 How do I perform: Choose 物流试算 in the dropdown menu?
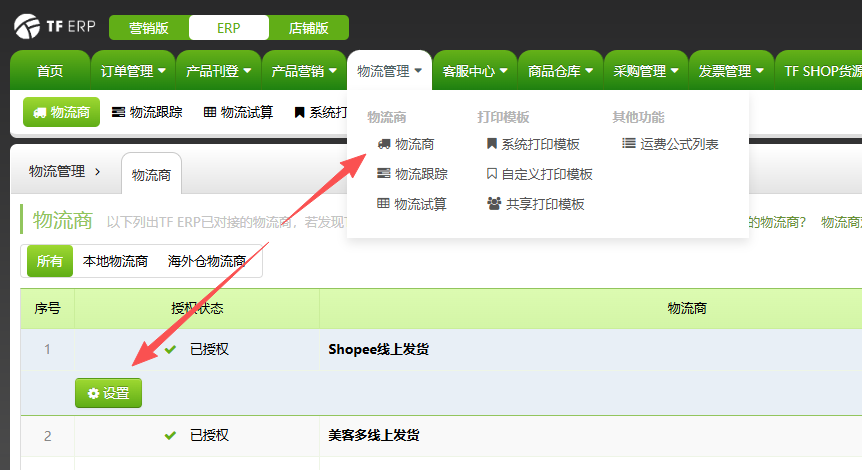click(x=421, y=204)
